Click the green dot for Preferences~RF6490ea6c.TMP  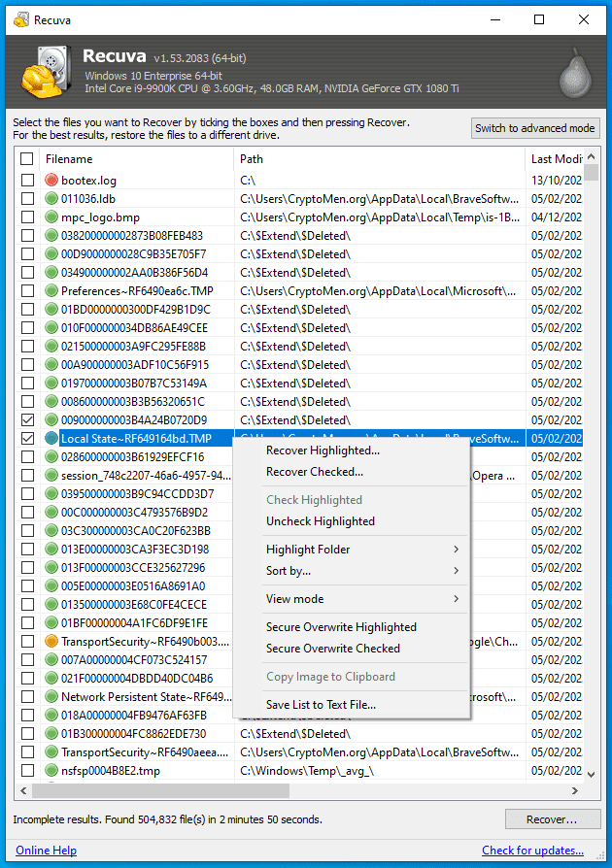(51, 290)
